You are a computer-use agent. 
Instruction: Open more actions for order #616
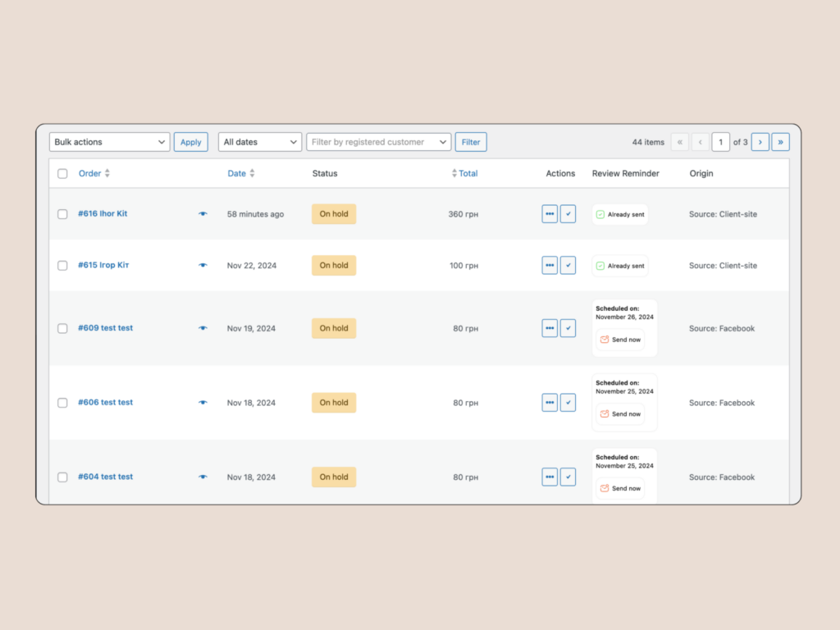550,214
